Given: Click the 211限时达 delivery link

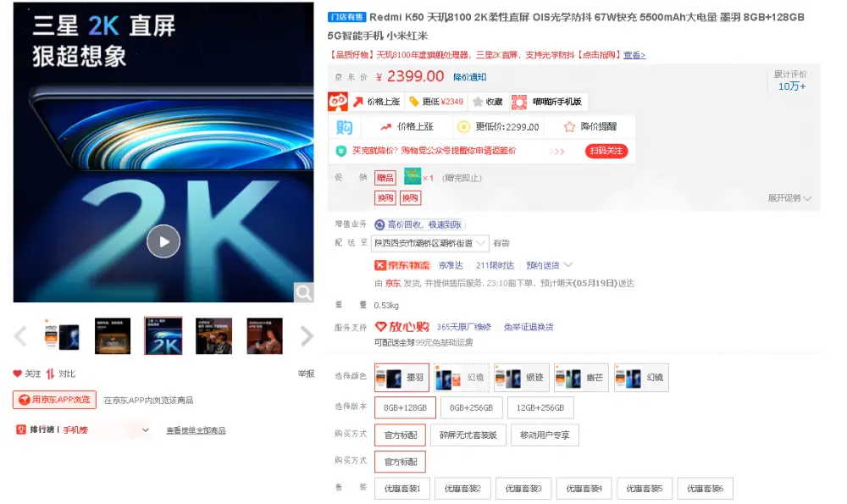Looking at the screenshot, I should pos(495,265).
